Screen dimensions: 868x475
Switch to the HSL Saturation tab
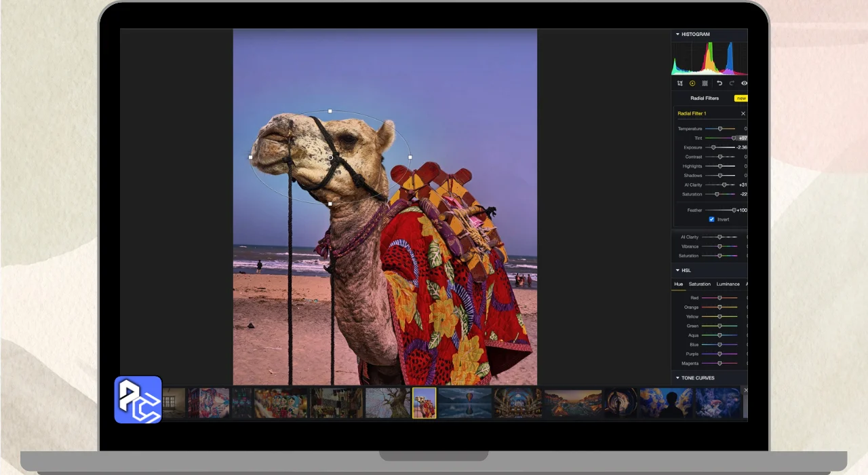[x=699, y=284]
